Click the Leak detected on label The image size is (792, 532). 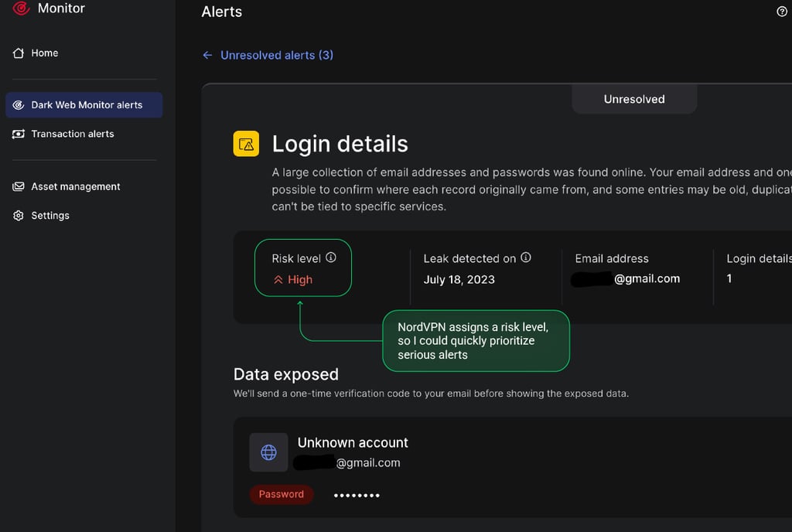point(469,258)
